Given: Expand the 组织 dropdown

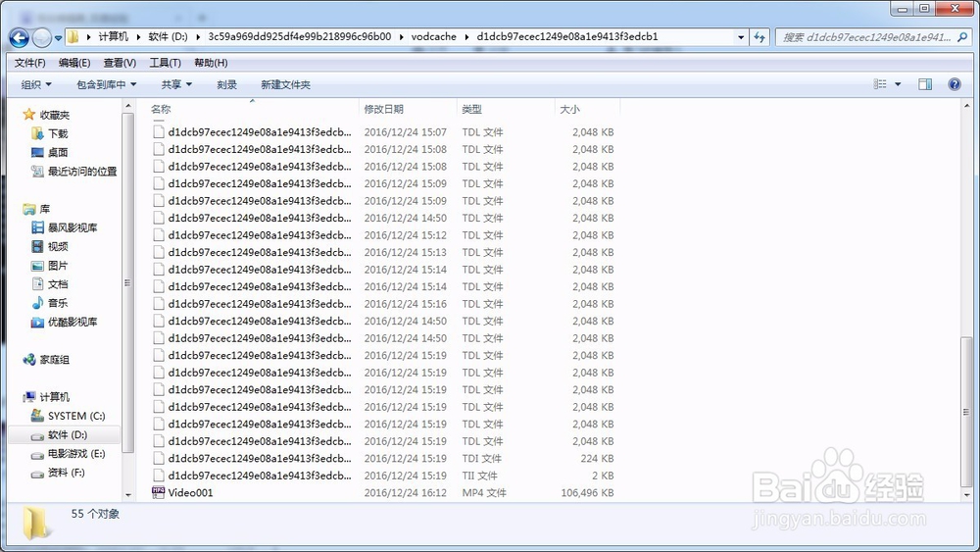Looking at the screenshot, I should point(36,84).
